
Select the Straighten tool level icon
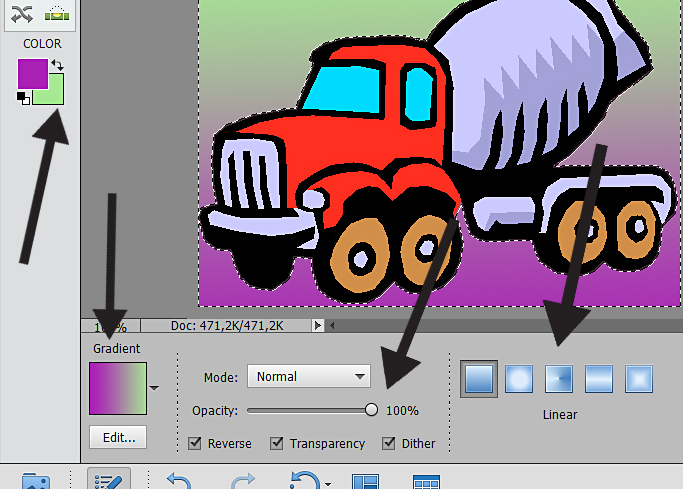coord(57,13)
